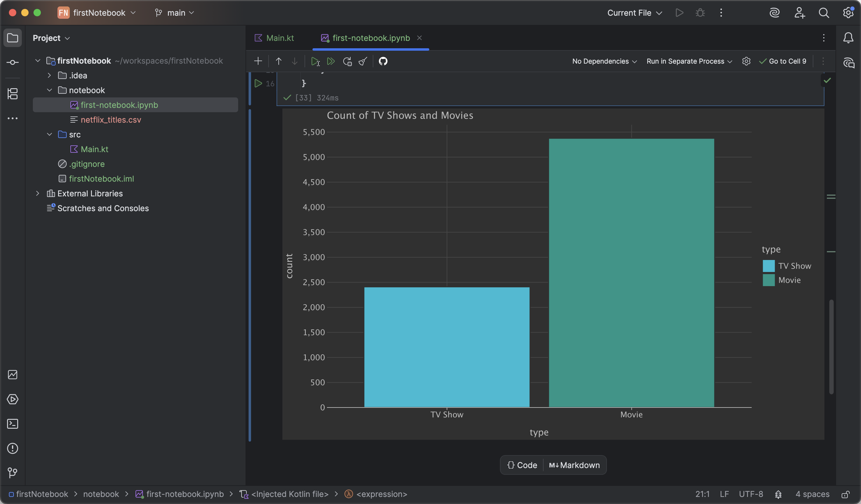Add a new Code cell
This screenshot has height=504, width=861.
point(522,465)
